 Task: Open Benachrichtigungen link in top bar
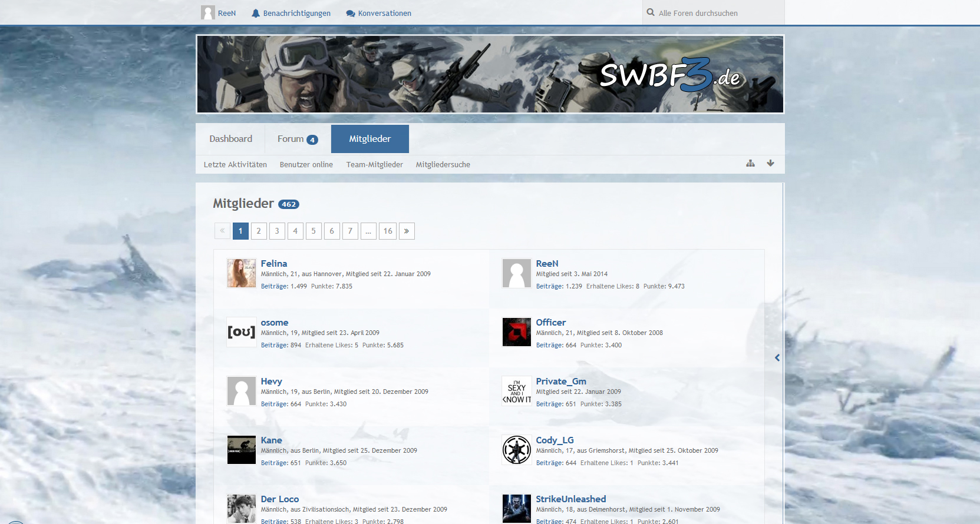(x=297, y=14)
